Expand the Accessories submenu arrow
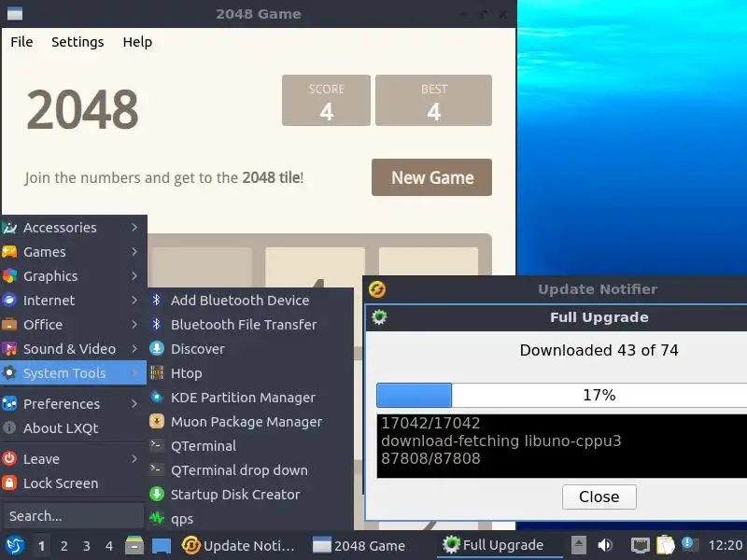 (134, 228)
